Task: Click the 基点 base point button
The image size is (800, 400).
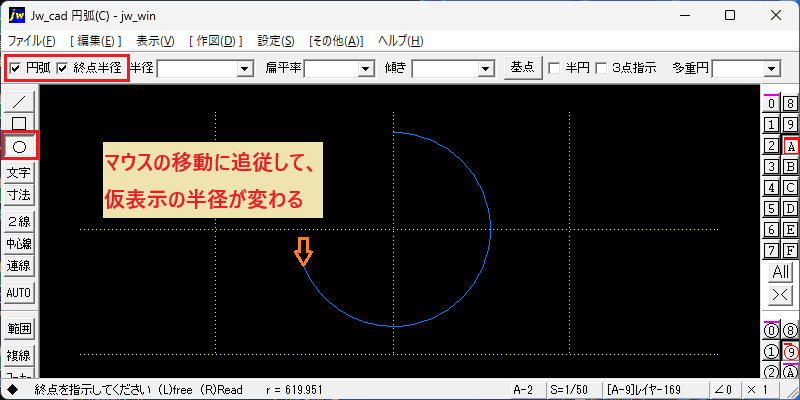Action: pyautogui.click(x=523, y=67)
